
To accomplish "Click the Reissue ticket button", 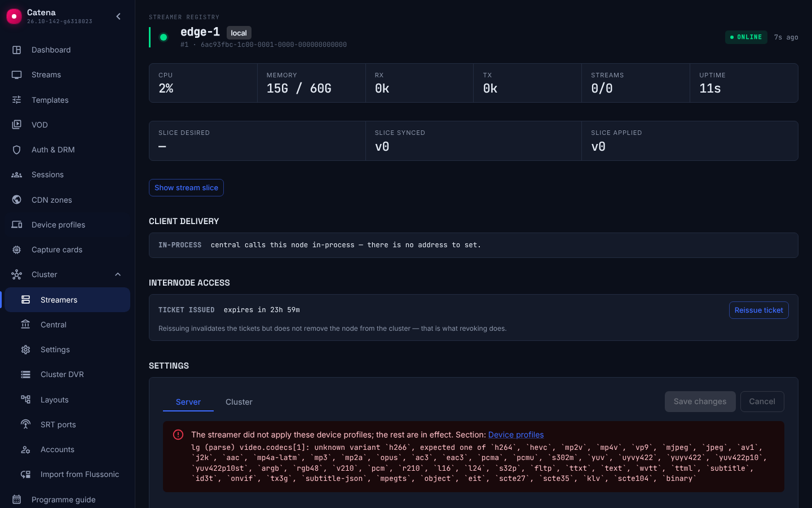I will tap(759, 310).
